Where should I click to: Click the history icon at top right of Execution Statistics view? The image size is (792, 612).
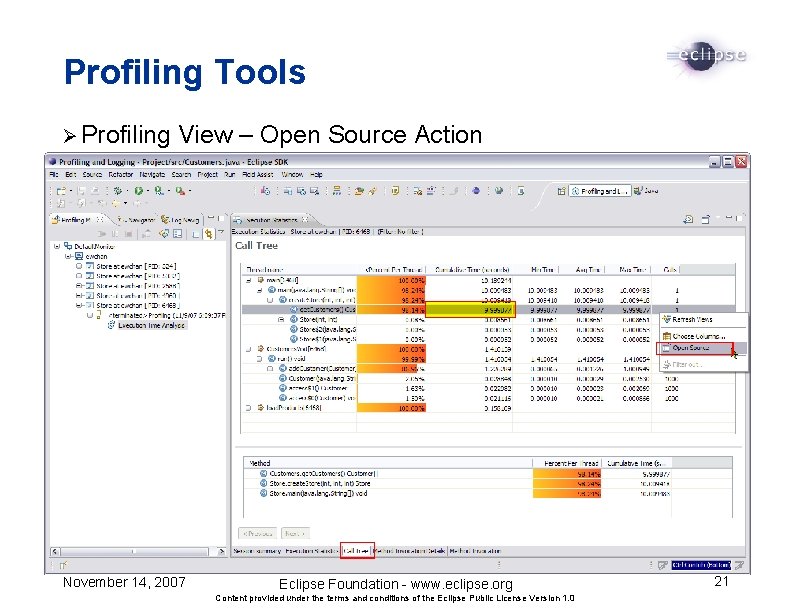pyautogui.click(x=688, y=219)
